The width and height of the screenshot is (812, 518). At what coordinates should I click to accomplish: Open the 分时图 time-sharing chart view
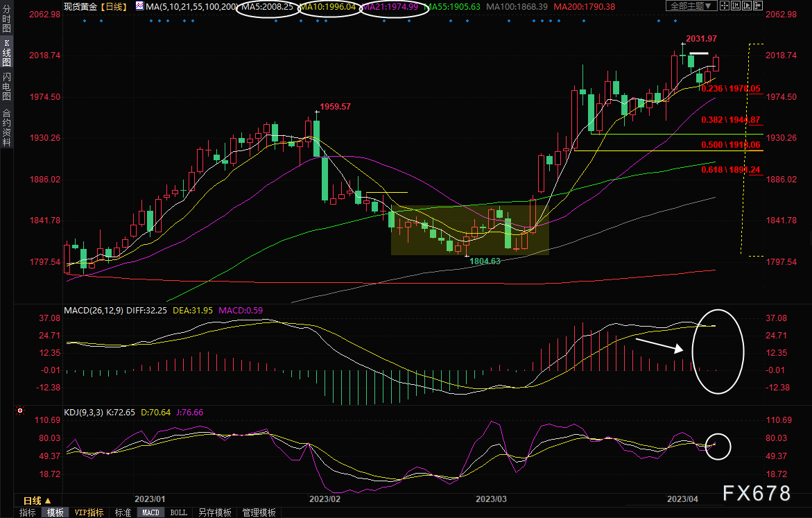click(6, 21)
